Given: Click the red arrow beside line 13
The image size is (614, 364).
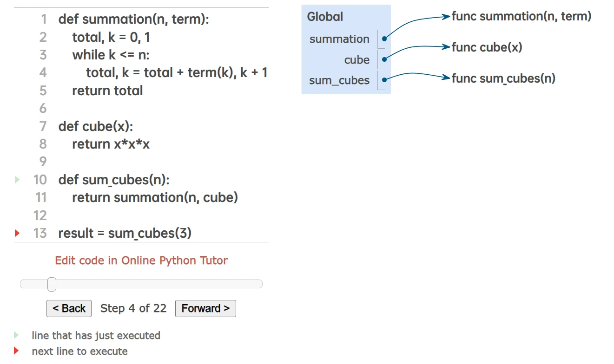Looking at the screenshot, I should click(x=17, y=233).
